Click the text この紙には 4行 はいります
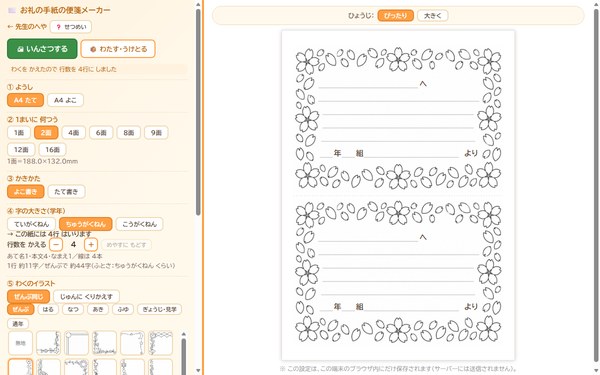Viewport: 600px width, 375px height. (x=53, y=234)
